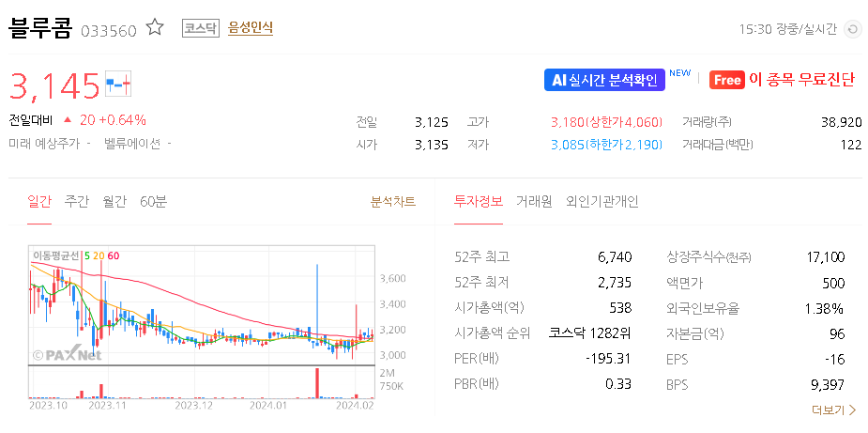Click the 거래대금 value 122
This screenshot has height=433, width=868.
852,146
